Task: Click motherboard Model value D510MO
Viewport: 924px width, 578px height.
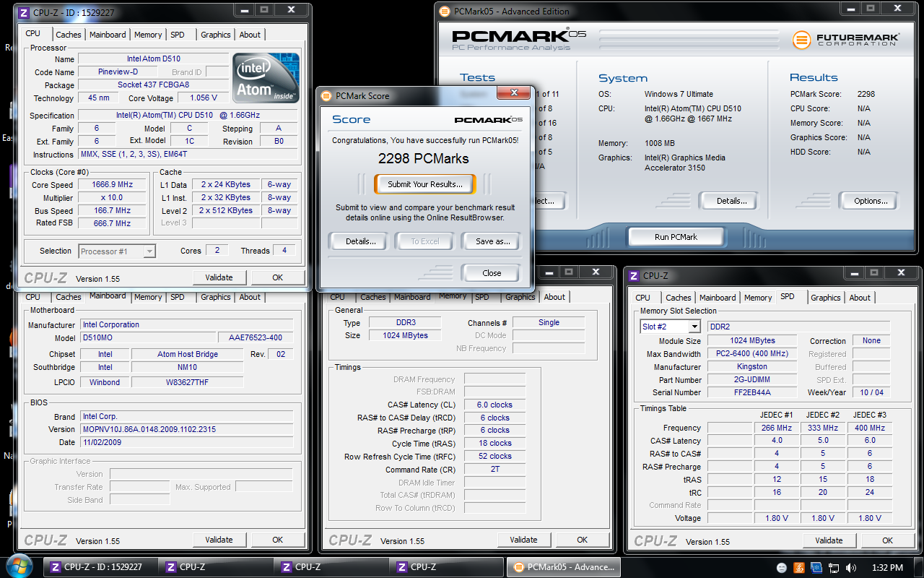Action: tap(147, 338)
